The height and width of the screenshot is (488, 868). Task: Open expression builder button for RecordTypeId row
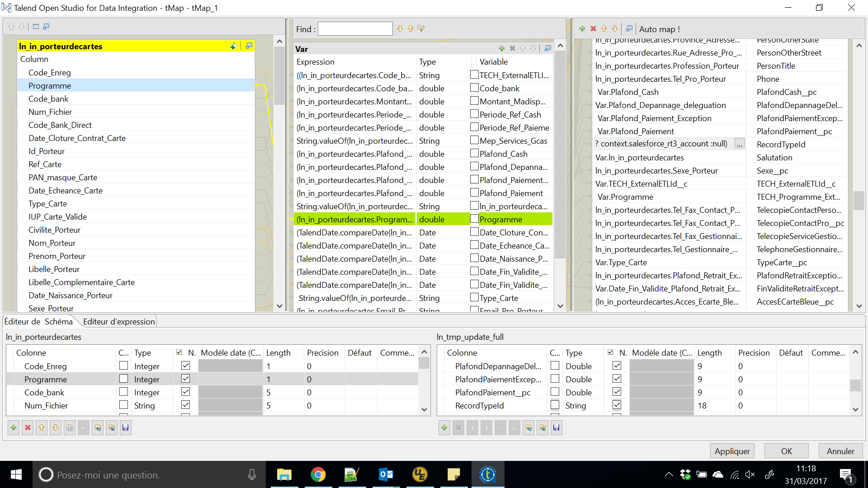click(x=739, y=144)
